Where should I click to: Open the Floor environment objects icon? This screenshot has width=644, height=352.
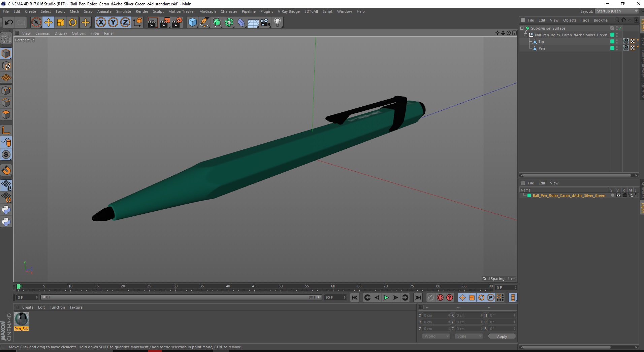click(x=253, y=23)
